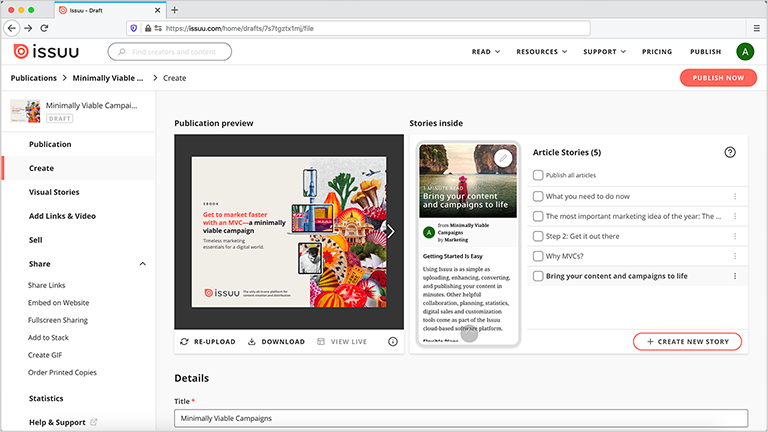The height and width of the screenshot is (432, 768).
Task: Tick the What you need to do now checkbox
Action: pos(538,196)
